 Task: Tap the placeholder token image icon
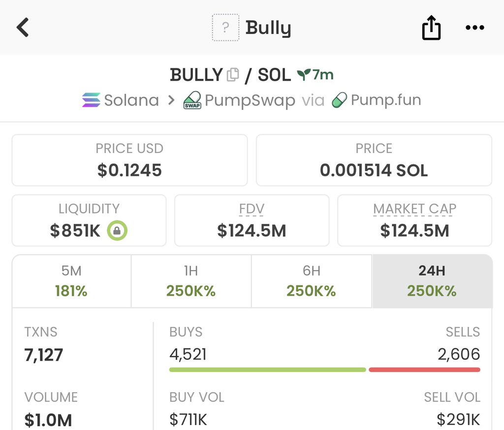[225, 28]
